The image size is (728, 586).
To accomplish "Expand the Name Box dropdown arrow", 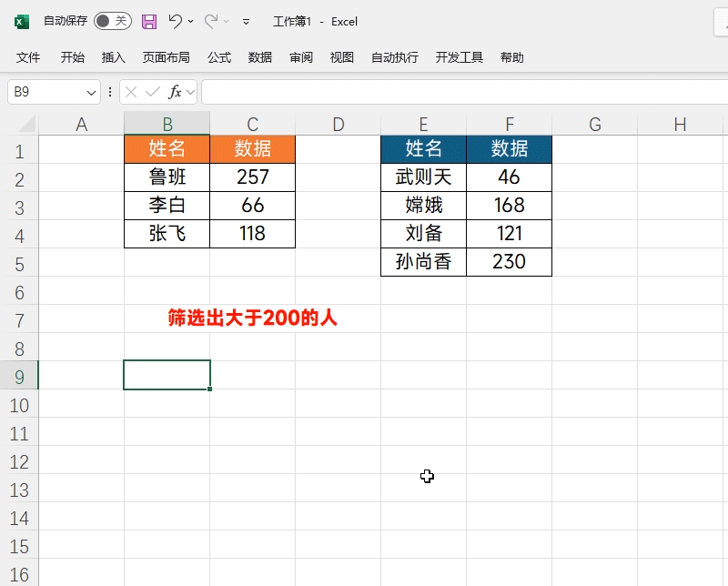I will (91, 93).
